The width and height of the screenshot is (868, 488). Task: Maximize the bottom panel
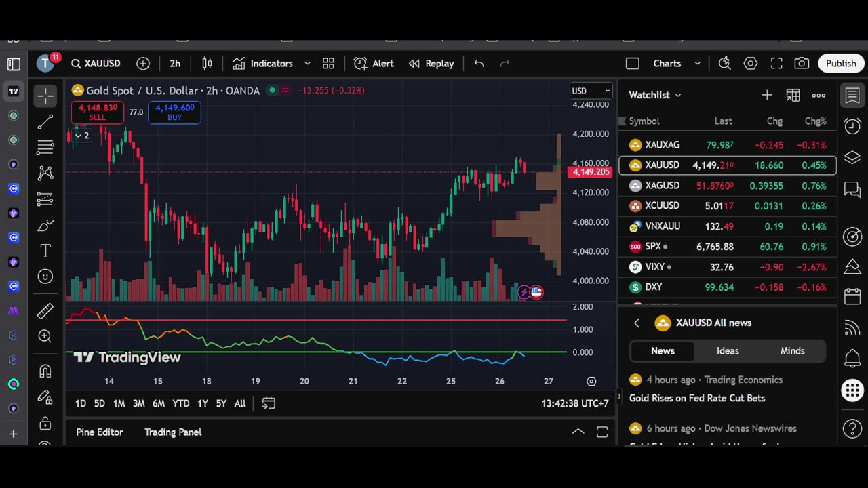coord(602,432)
